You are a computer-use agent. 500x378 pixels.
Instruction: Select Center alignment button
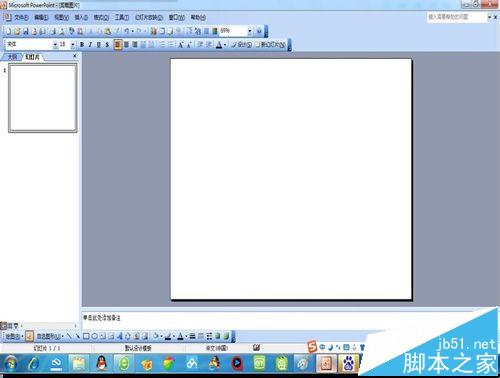pos(126,45)
